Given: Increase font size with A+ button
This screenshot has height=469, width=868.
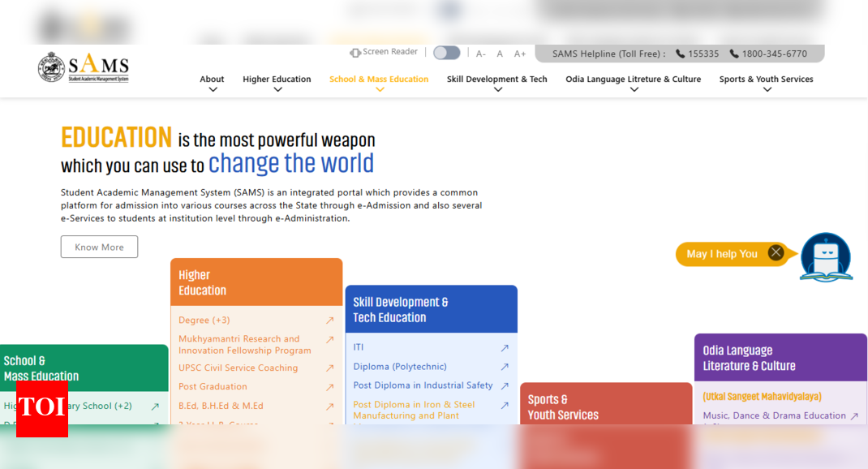Looking at the screenshot, I should click(x=520, y=54).
